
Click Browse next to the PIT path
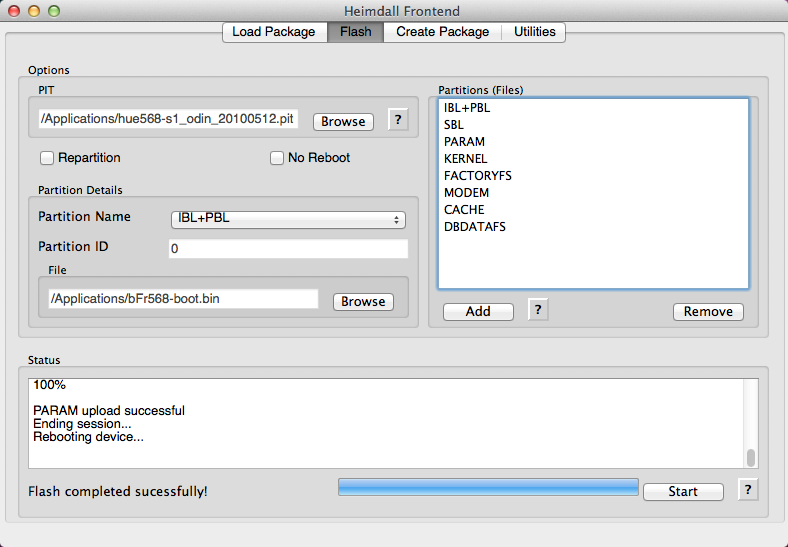(343, 122)
